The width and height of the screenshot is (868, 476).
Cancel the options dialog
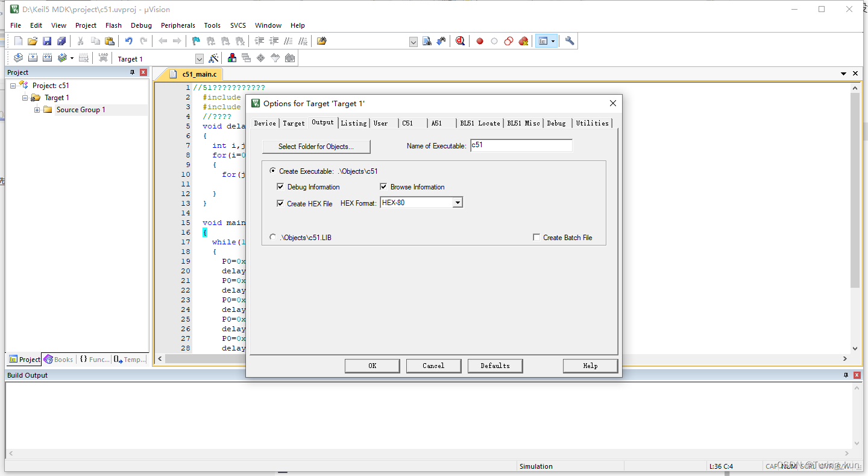pos(433,366)
